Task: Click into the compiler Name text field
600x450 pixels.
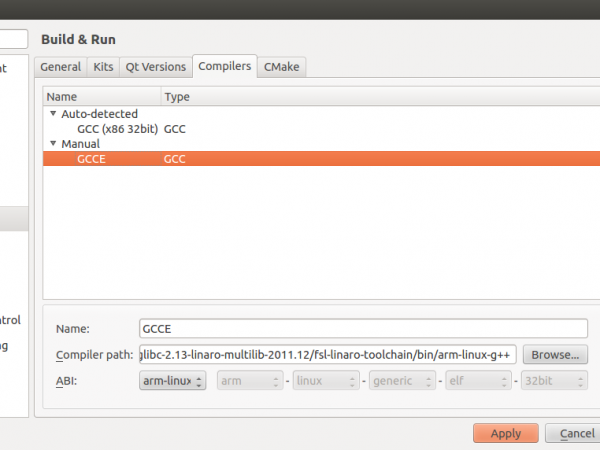Action: pyautogui.click(x=362, y=328)
